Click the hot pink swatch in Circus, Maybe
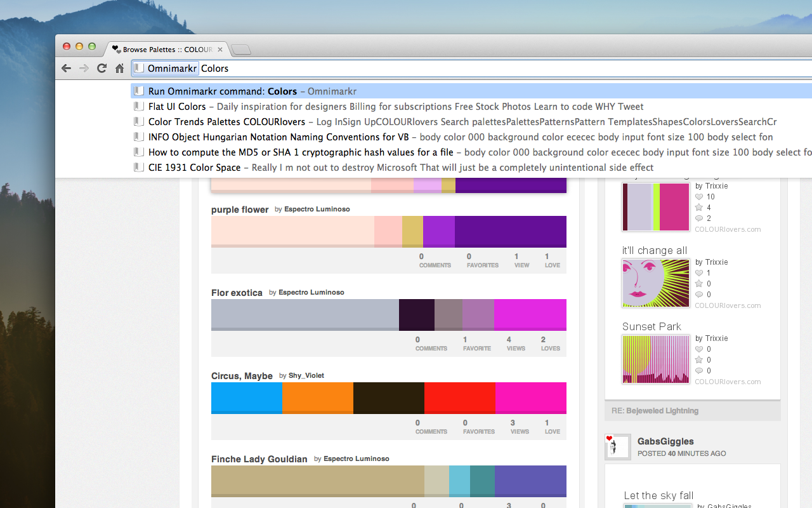 click(x=531, y=398)
